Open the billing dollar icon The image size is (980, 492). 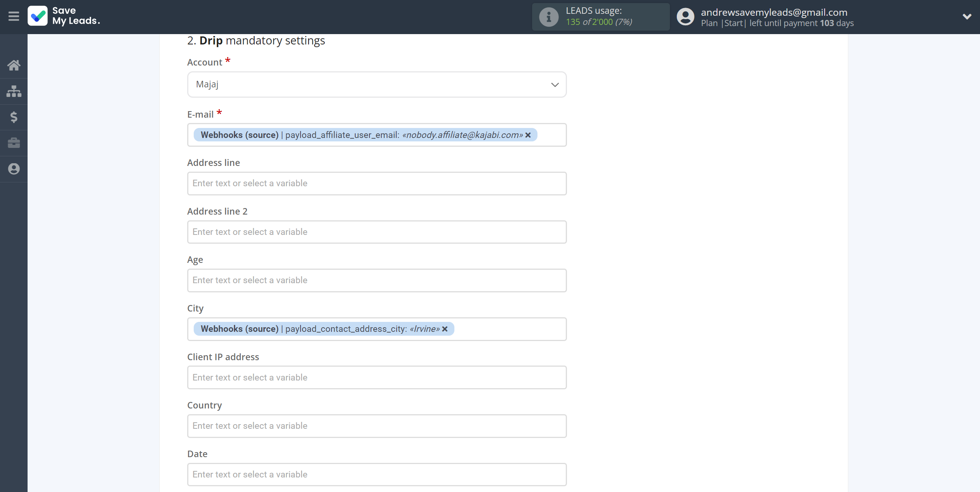click(x=14, y=117)
